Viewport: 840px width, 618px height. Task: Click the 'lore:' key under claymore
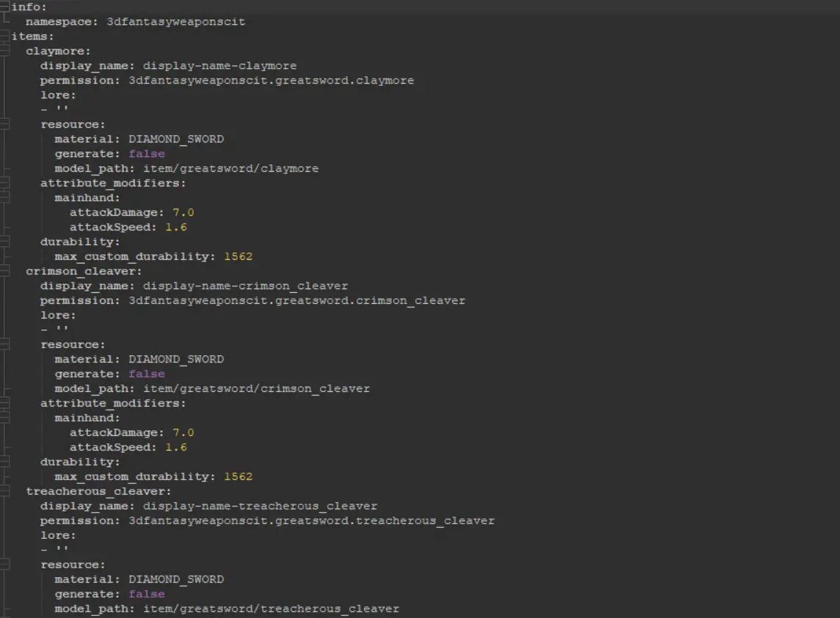(x=59, y=95)
